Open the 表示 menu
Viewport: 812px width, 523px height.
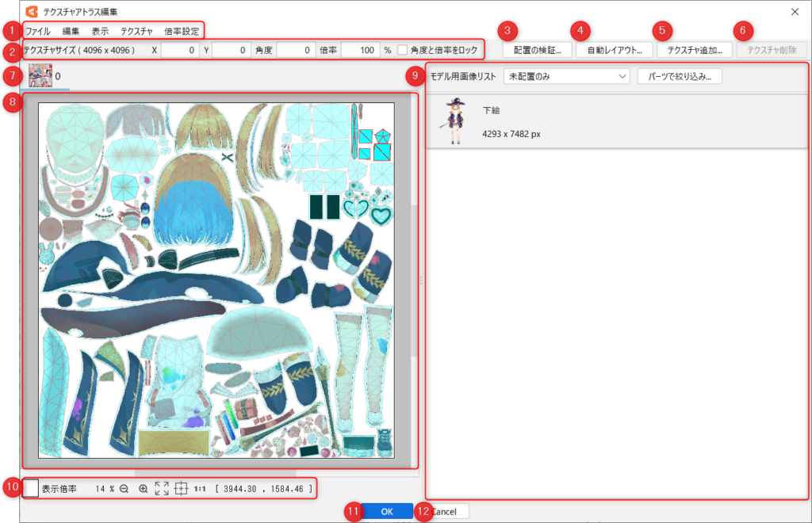tap(100, 32)
